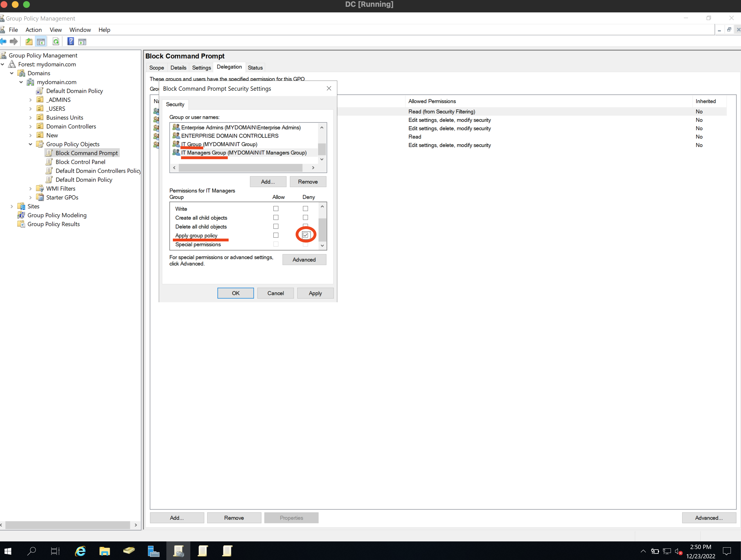Collapse the Group Policy Objects node

(x=30, y=144)
